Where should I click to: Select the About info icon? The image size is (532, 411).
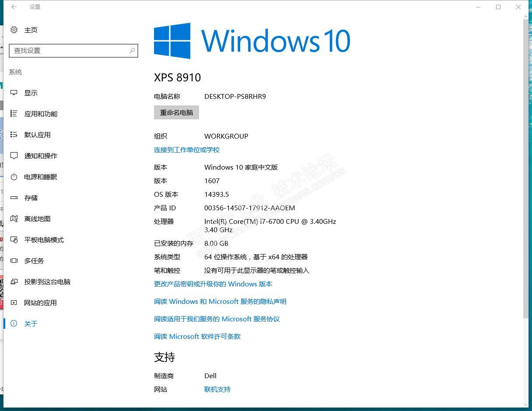click(x=14, y=324)
